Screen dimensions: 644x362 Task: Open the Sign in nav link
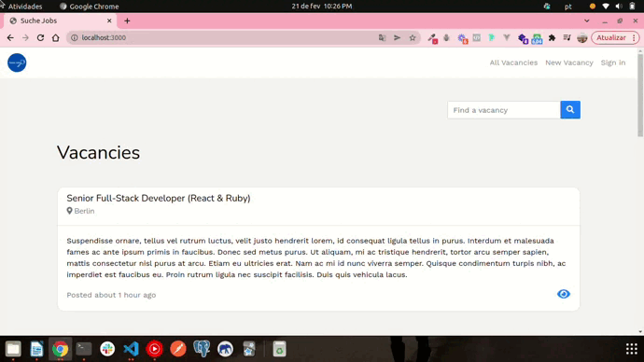pyautogui.click(x=613, y=63)
